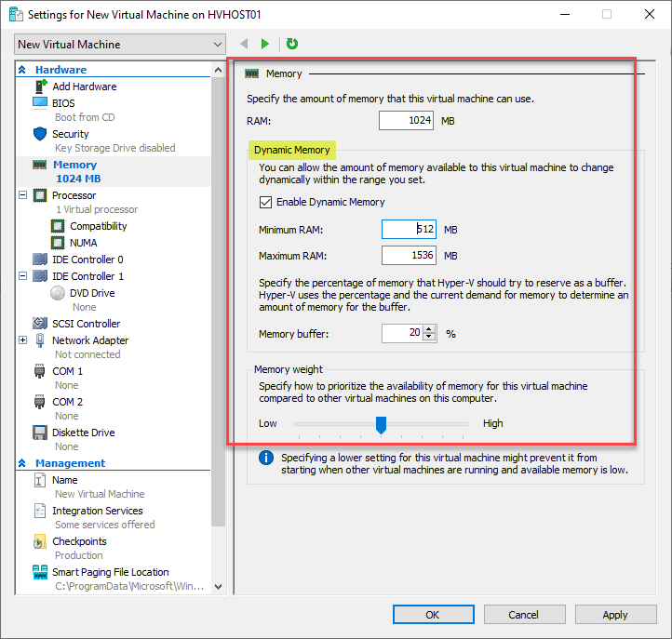The height and width of the screenshot is (639, 672).
Task: Click the IDE Controller 0 icon
Action: click(40, 260)
